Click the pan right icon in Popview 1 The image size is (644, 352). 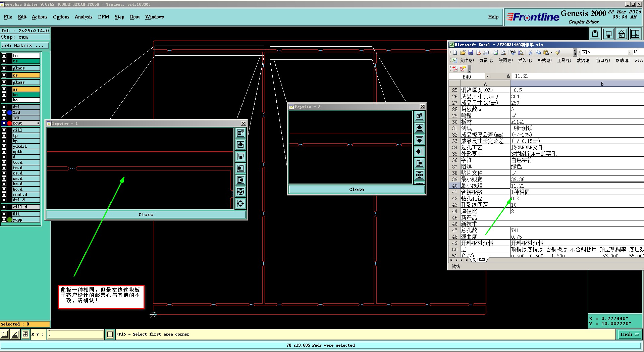point(240,180)
